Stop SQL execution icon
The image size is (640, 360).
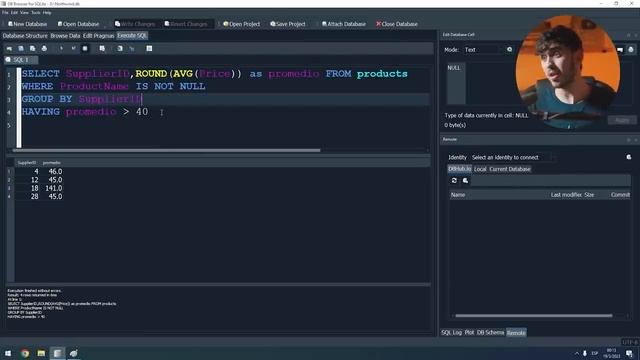(85, 49)
